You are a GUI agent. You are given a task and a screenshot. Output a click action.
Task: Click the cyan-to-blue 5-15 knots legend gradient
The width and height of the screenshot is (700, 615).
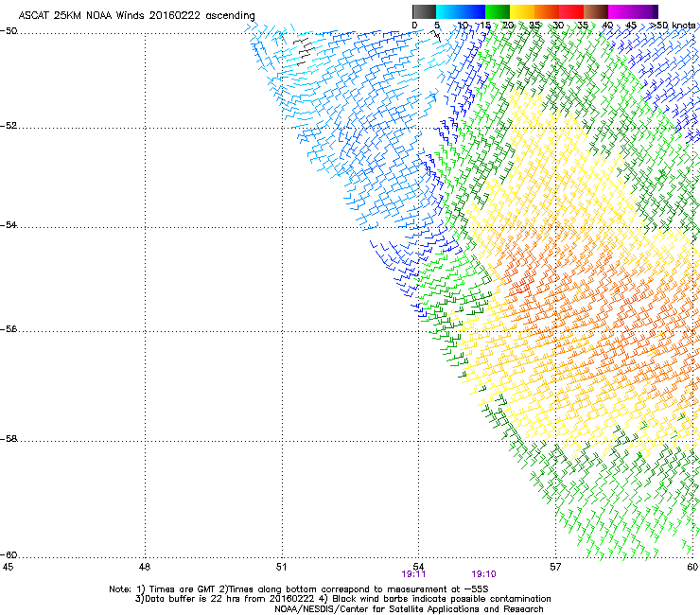pos(461,11)
